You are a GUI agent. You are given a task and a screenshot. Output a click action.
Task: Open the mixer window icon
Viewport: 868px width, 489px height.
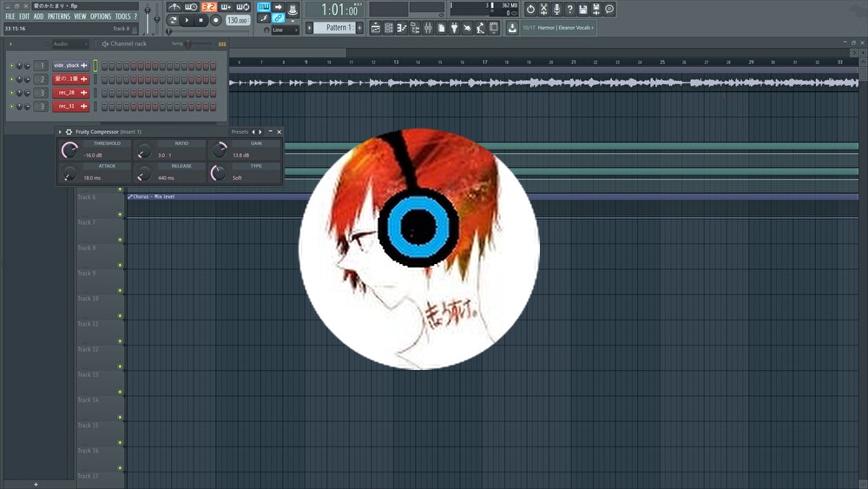point(428,28)
